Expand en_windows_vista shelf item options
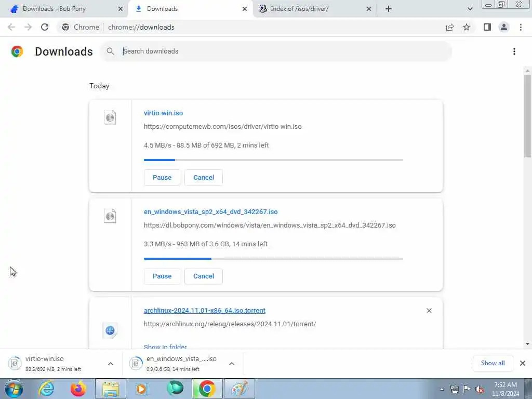532x399 pixels. click(x=232, y=364)
